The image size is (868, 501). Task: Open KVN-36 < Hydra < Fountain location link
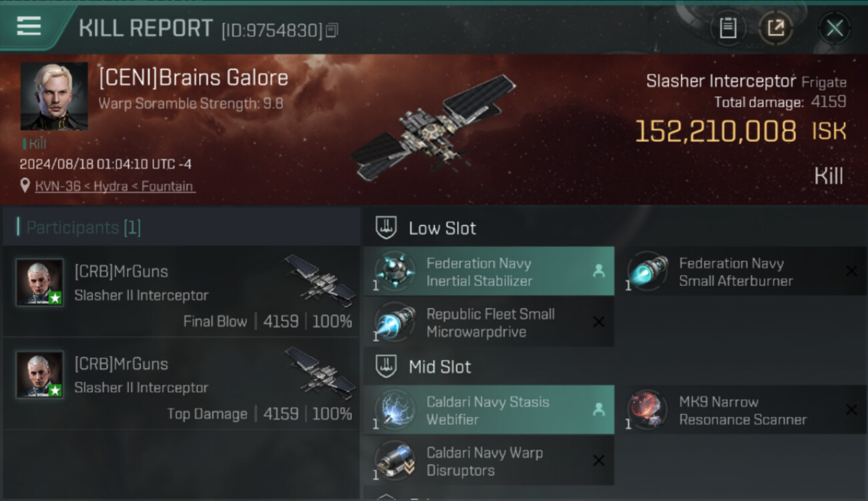(x=115, y=186)
